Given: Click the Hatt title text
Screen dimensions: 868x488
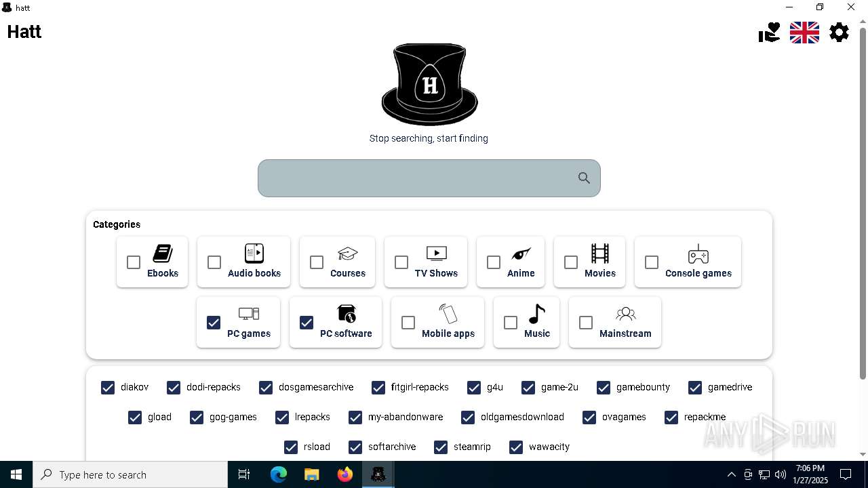Looking at the screenshot, I should tap(24, 31).
